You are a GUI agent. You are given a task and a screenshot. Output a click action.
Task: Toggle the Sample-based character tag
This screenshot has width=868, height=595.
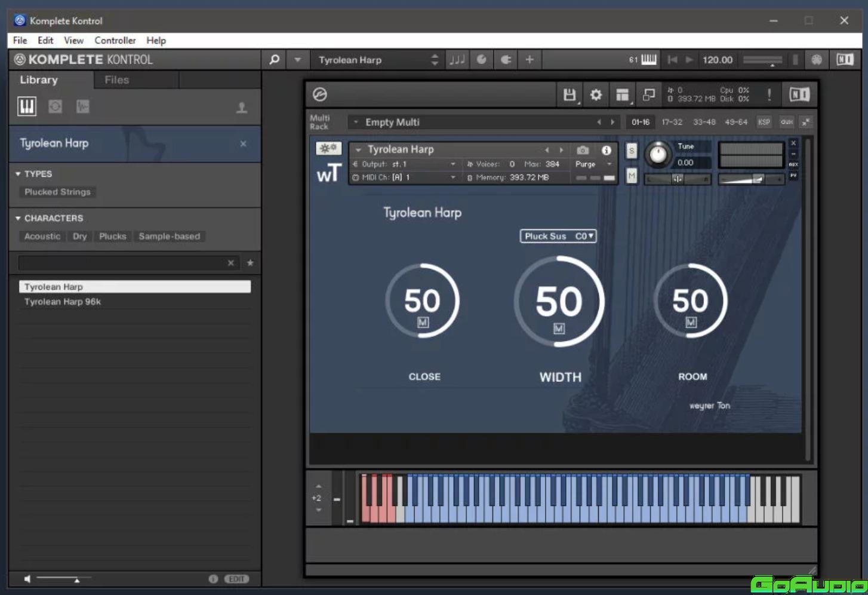(x=170, y=236)
